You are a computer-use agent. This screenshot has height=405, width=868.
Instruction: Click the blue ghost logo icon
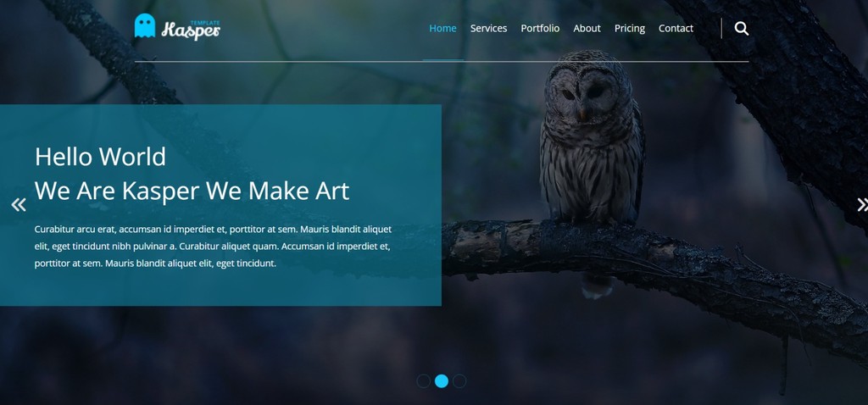pyautogui.click(x=145, y=25)
